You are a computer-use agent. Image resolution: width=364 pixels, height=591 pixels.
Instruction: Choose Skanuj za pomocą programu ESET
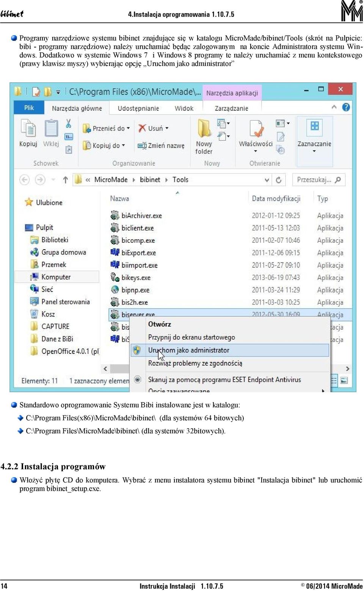click(224, 379)
